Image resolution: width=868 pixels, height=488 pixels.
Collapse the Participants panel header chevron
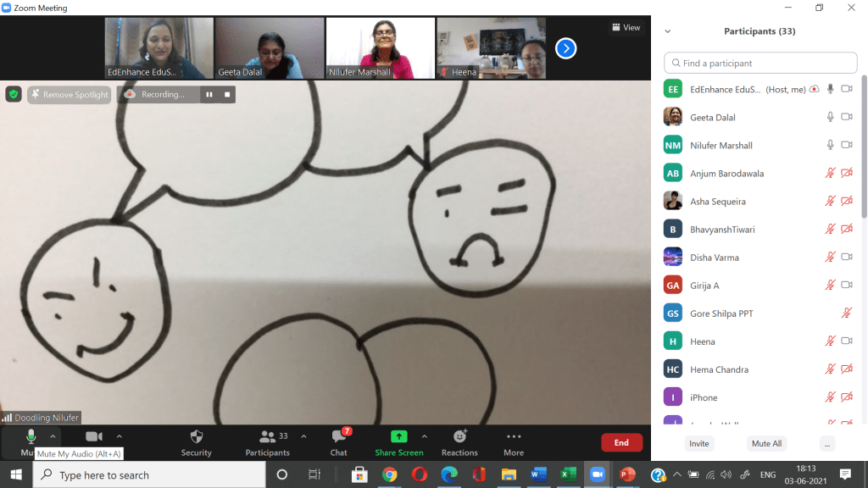pos(668,31)
